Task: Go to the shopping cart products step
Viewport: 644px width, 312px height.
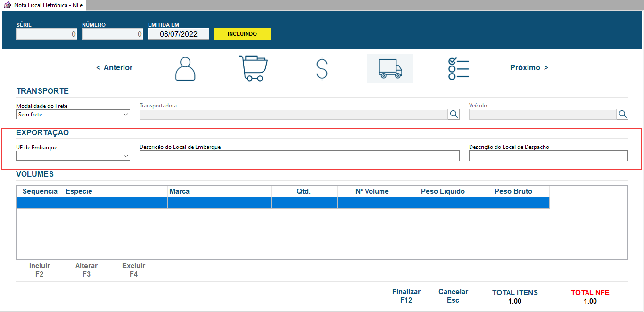Action: [x=253, y=68]
